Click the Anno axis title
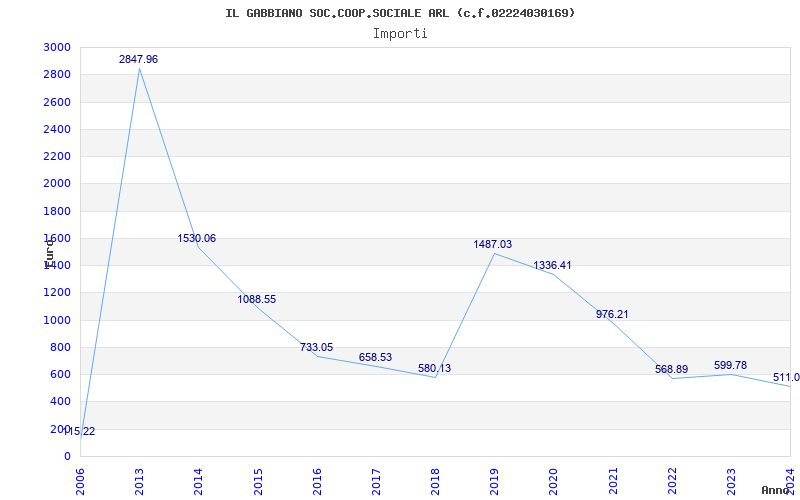The image size is (800, 500). [x=776, y=490]
